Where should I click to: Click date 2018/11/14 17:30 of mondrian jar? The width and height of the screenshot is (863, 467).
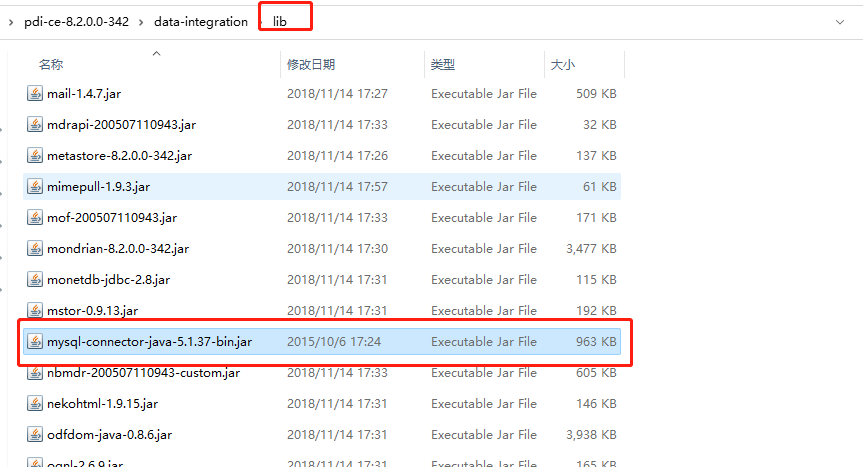coord(337,249)
